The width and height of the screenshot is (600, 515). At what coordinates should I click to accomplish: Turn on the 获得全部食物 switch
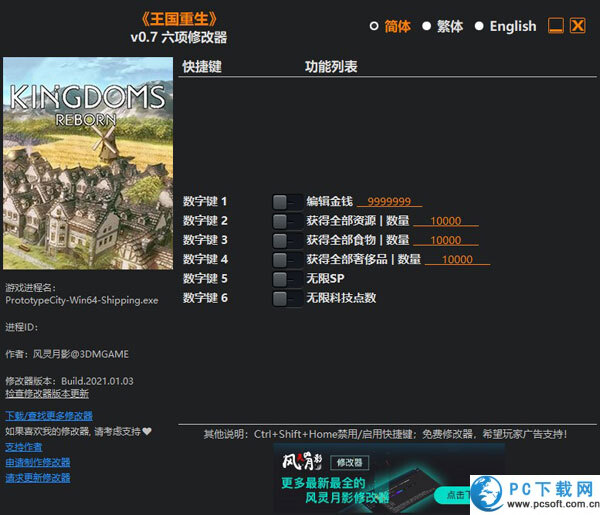286,240
